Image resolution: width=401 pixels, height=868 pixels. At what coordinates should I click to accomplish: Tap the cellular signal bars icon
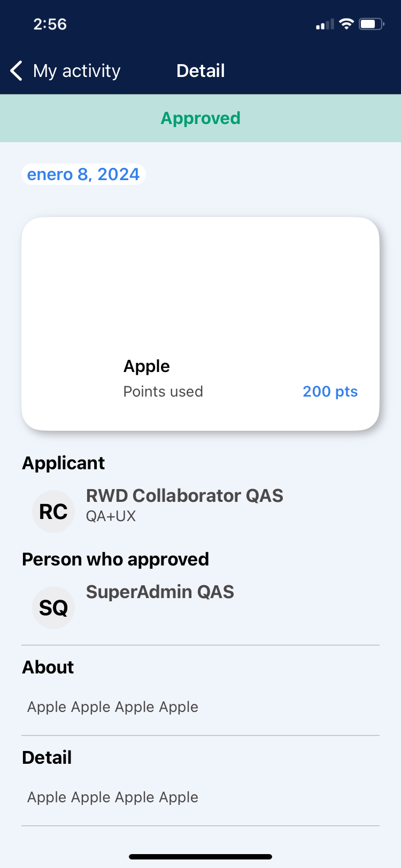coord(325,25)
